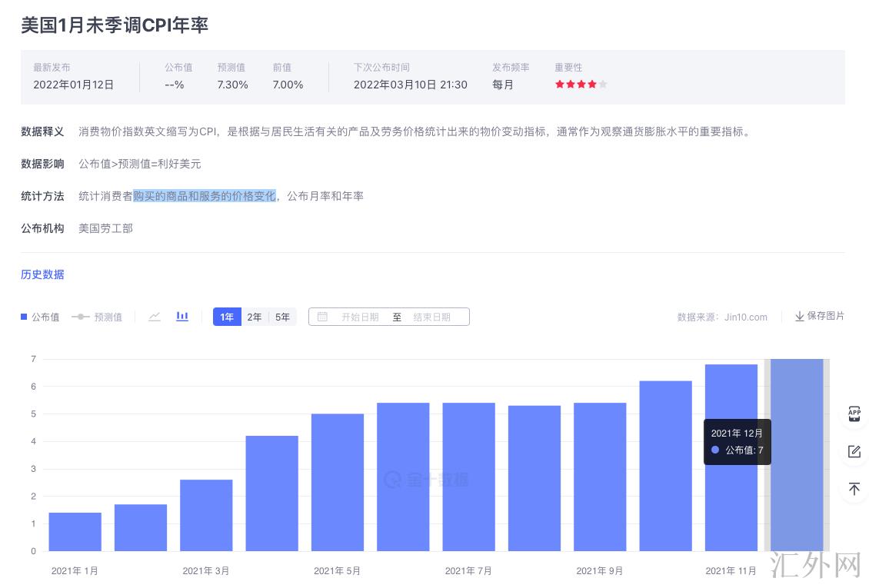Select the 1年 time range
Viewport: 869px width, 588px height.
tap(227, 317)
